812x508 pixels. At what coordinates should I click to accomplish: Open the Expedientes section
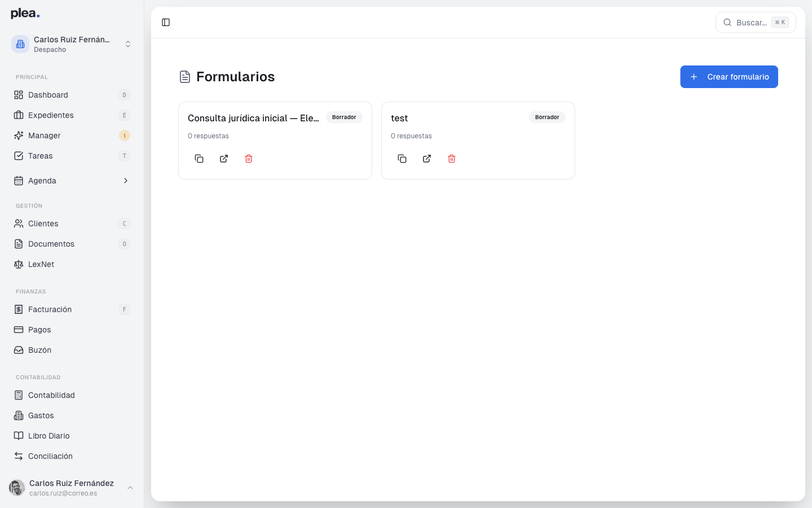[72, 115]
